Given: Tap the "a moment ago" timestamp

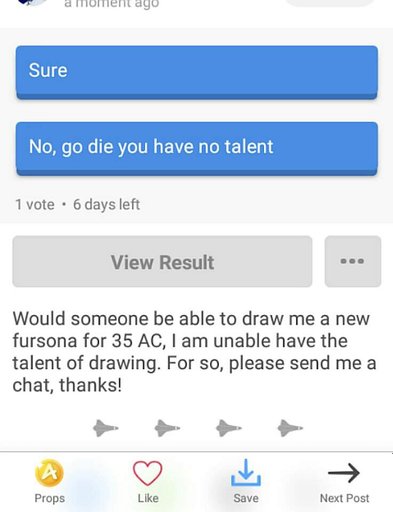Looking at the screenshot, I should [x=112, y=4].
